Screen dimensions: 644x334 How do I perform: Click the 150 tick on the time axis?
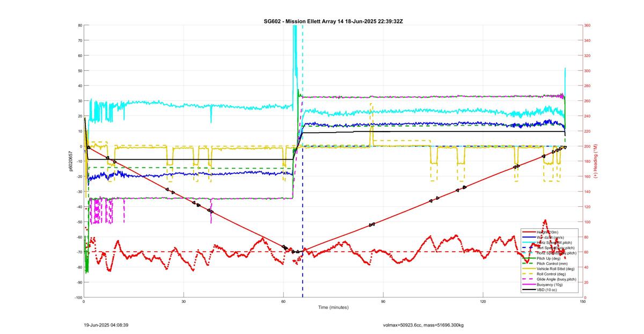point(583,302)
